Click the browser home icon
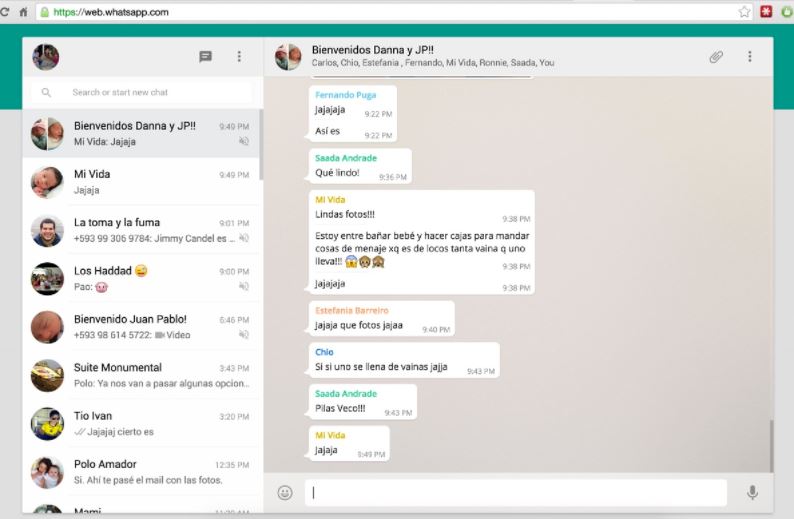This screenshot has width=794, height=519. (23, 12)
